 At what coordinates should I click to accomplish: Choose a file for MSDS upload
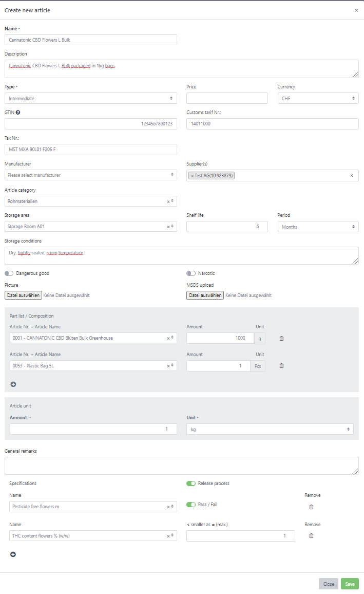tap(205, 295)
